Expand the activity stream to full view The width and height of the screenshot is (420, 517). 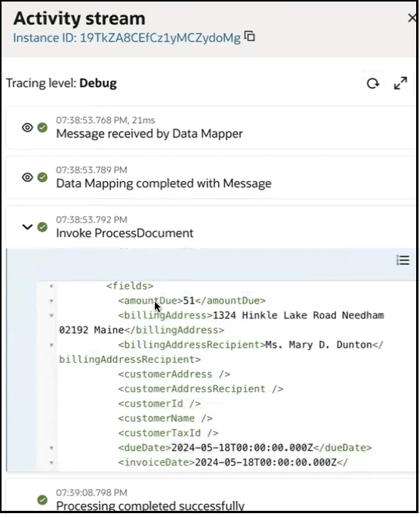point(401,83)
